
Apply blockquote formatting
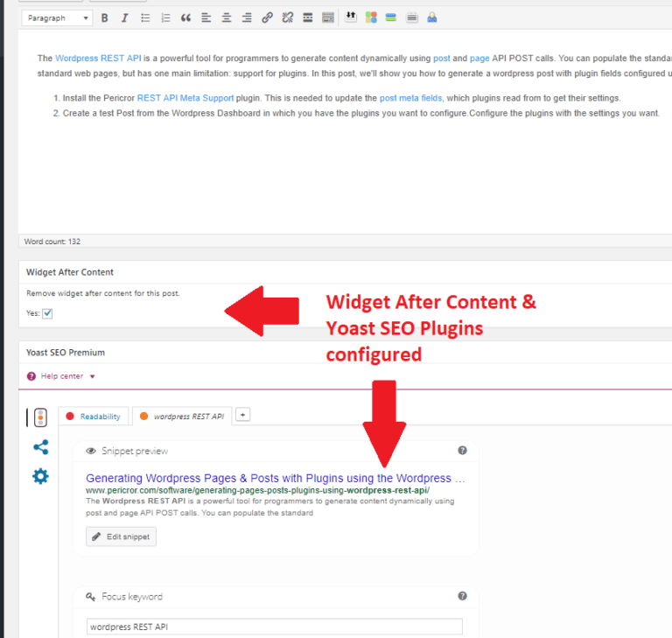point(185,18)
